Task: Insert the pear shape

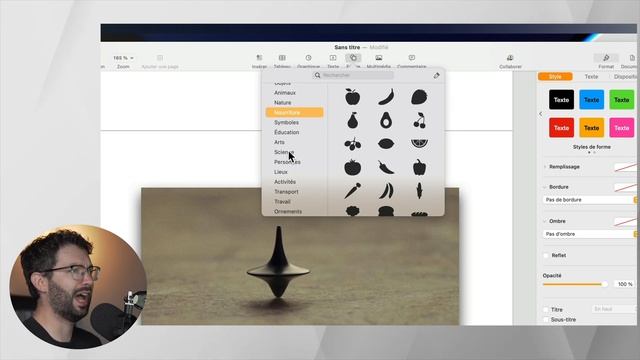Action: click(353, 120)
